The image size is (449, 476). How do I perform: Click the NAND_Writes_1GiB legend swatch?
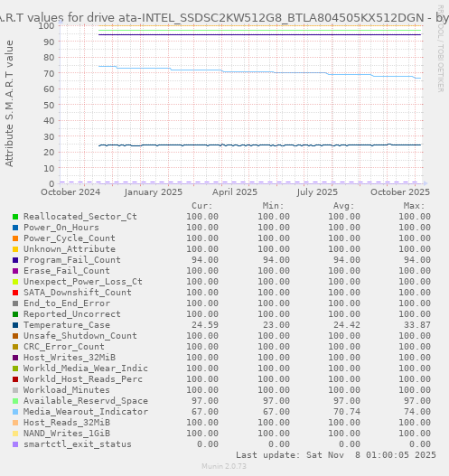pyautogui.click(x=15, y=434)
